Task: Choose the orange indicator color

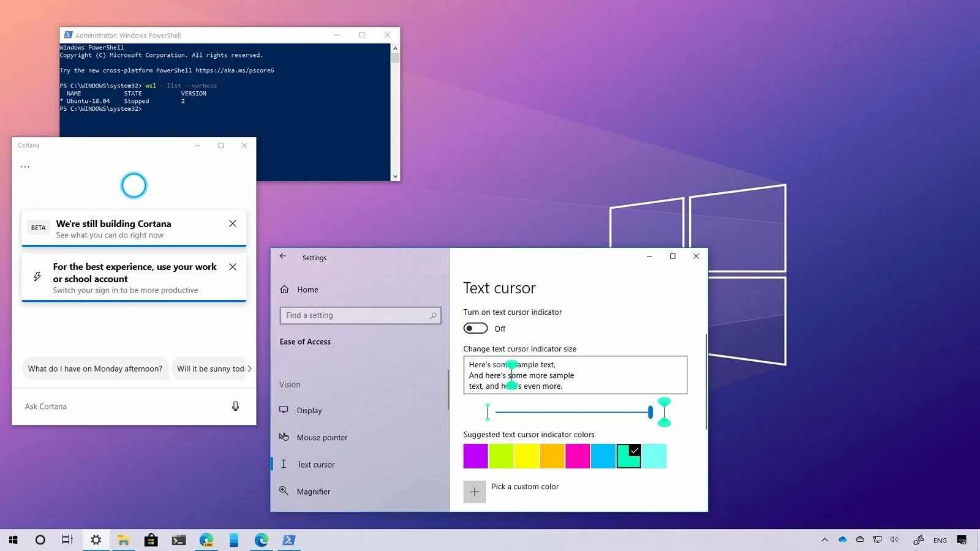Action: (x=552, y=456)
